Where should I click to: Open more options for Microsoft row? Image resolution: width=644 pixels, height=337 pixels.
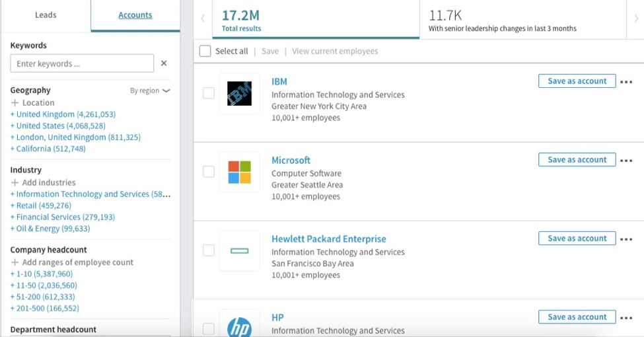[626, 161]
